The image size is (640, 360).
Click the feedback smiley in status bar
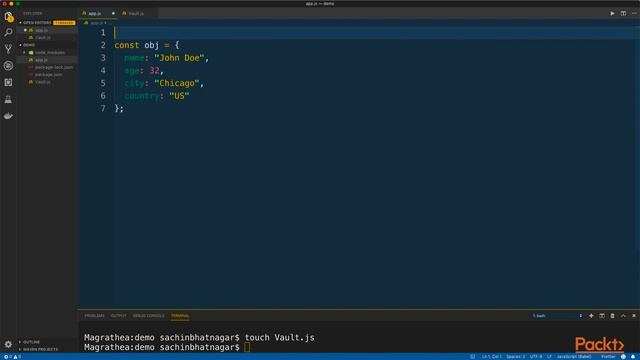coord(623,357)
